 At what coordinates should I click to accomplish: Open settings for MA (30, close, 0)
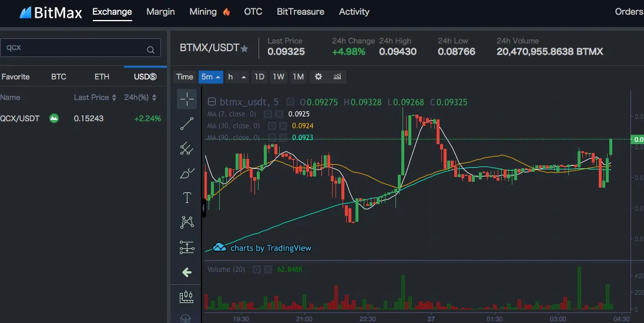point(271,126)
